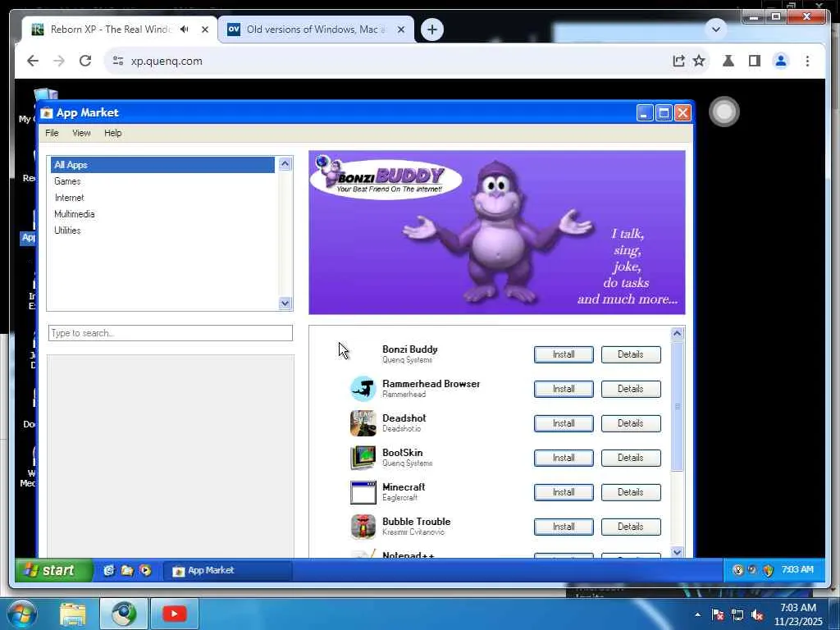Open Windows Explorer from Windows 7 taskbar
The height and width of the screenshot is (630, 840).
pyautogui.click(x=73, y=614)
